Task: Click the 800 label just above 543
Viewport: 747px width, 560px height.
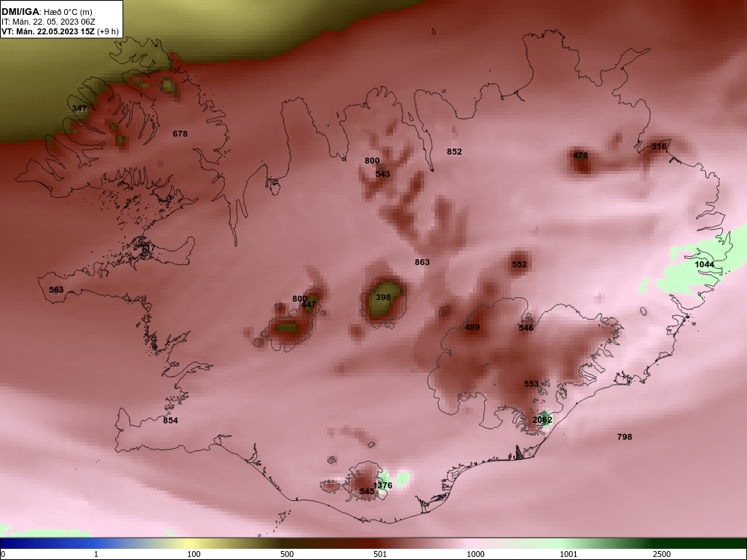Action: tap(372, 161)
